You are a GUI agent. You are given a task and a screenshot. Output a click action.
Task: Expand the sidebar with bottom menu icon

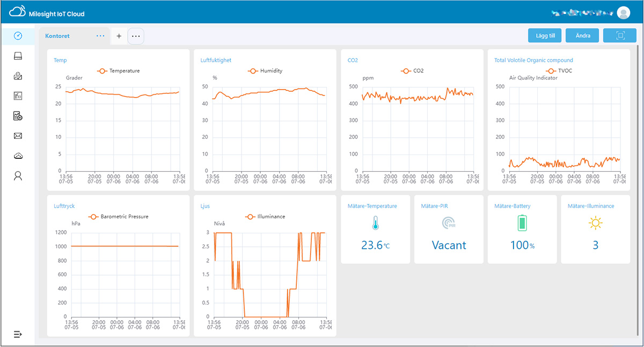pos(18,334)
